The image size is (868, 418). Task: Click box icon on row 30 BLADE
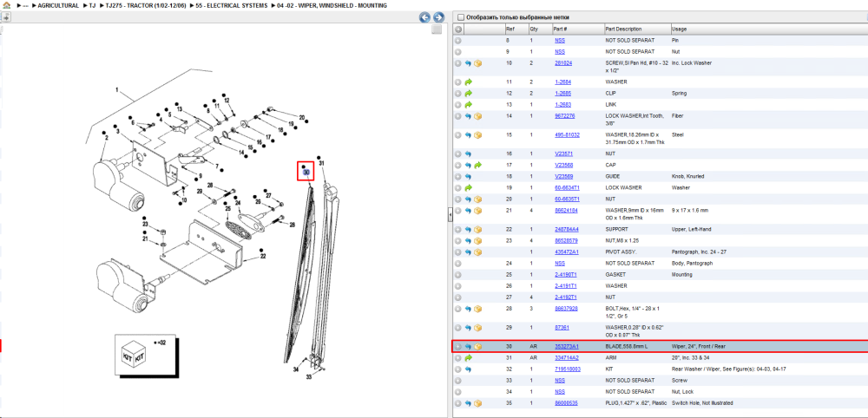point(477,347)
